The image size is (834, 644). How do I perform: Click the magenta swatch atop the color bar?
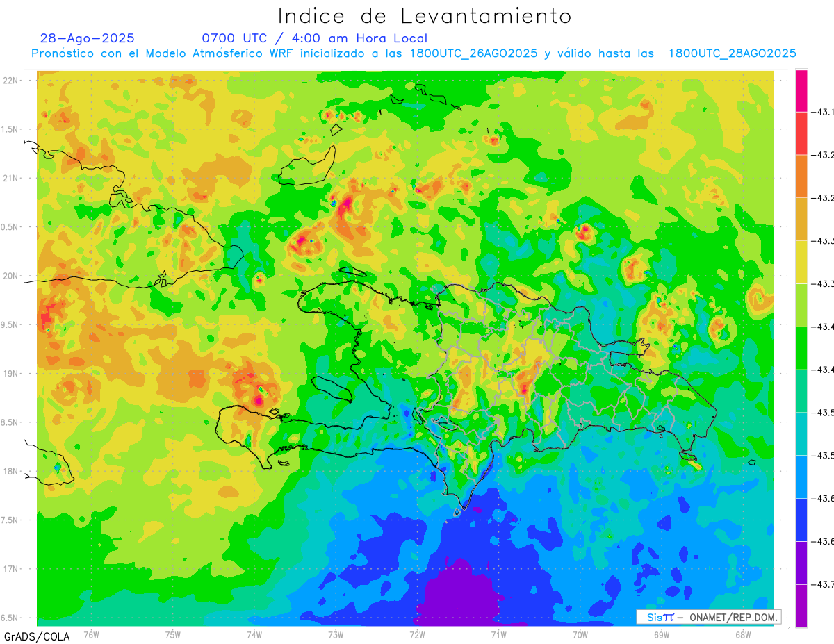(801, 90)
